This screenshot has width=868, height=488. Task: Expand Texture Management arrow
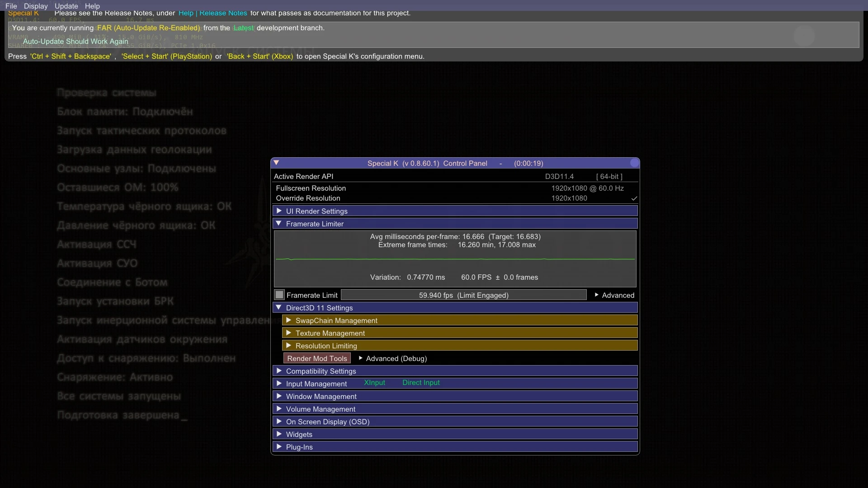coord(288,333)
